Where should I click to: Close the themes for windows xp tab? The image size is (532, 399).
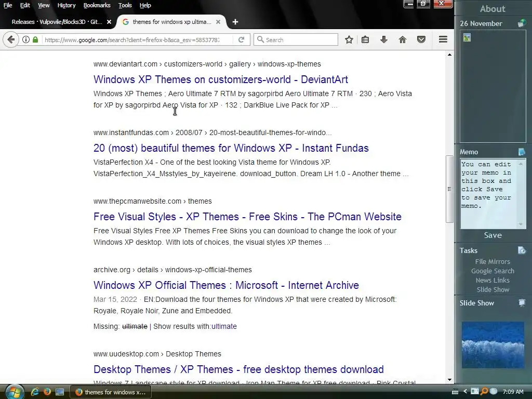coord(218,22)
